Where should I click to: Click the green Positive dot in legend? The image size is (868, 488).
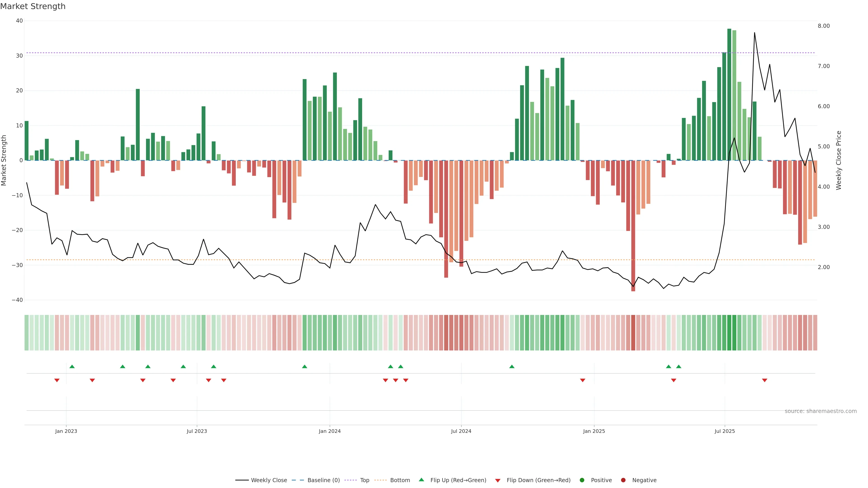pyautogui.click(x=582, y=480)
